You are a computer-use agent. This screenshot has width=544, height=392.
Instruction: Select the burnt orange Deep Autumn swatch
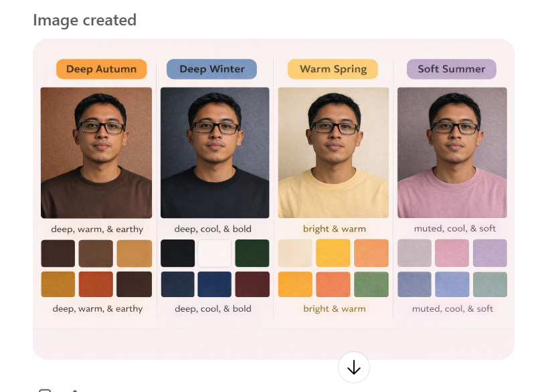pyautogui.click(x=96, y=284)
